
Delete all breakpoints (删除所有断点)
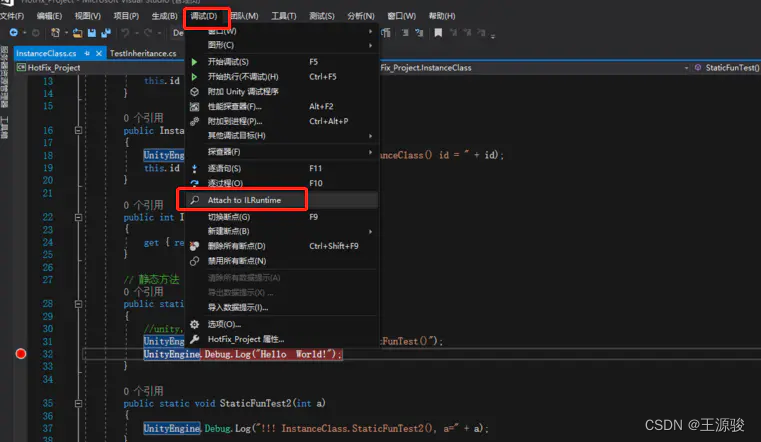(236, 246)
